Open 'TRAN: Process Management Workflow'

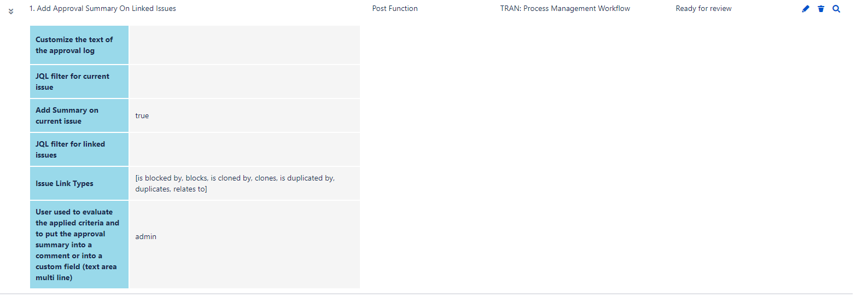pyautogui.click(x=565, y=9)
